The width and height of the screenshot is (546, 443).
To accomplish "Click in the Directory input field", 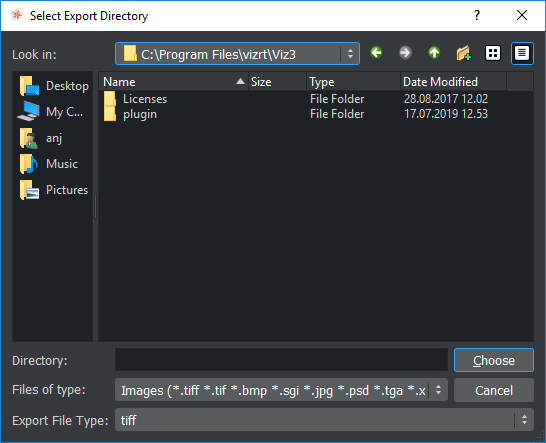I will tap(281, 360).
